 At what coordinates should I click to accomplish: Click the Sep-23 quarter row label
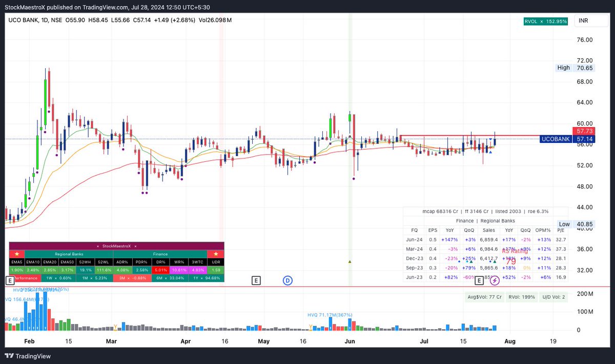(415, 267)
